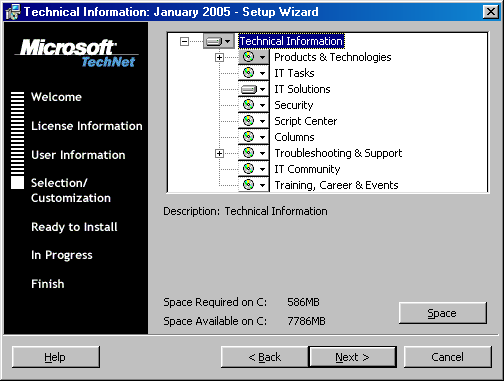Cancel the setup wizard
Screen dimensions: 504x381
(x=447, y=357)
